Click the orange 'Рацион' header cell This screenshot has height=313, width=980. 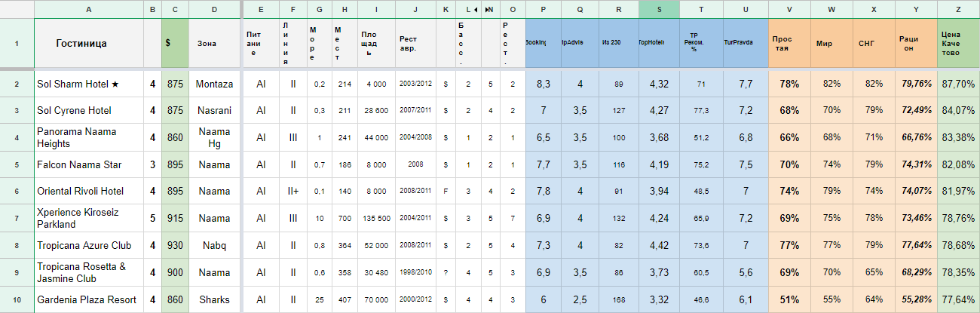[x=916, y=43]
